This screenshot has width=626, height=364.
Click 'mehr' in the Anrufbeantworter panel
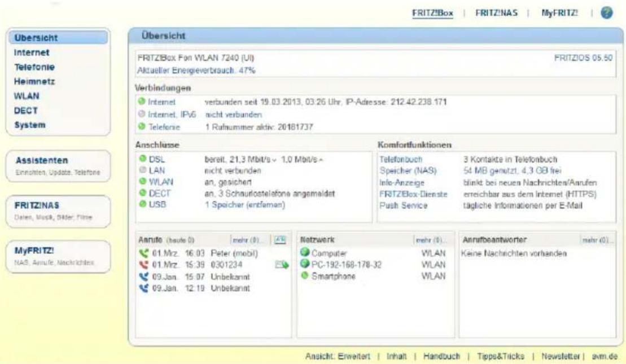pyautogui.click(x=596, y=240)
